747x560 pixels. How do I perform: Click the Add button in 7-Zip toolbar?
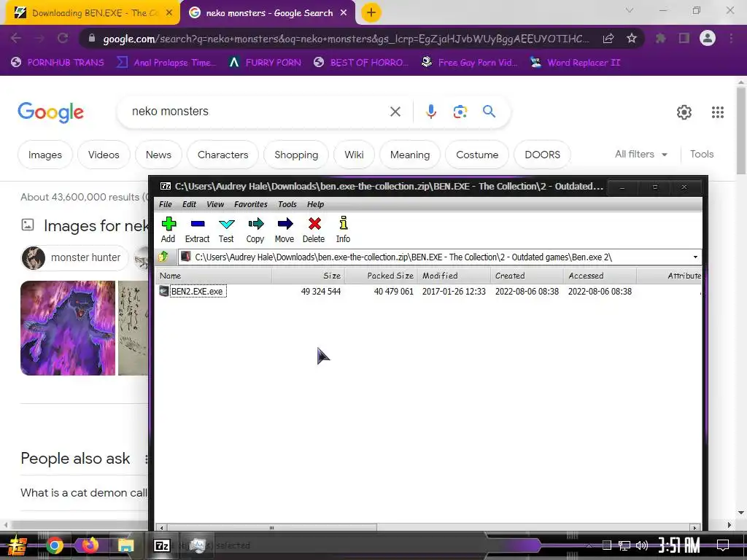click(x=169, y=230)
